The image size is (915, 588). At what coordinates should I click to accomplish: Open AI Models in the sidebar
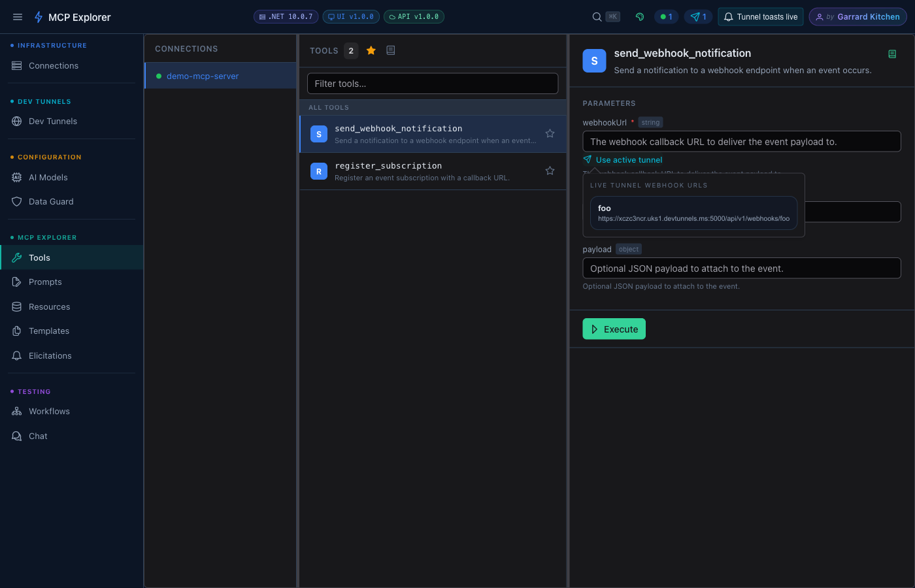pos(72,177)
